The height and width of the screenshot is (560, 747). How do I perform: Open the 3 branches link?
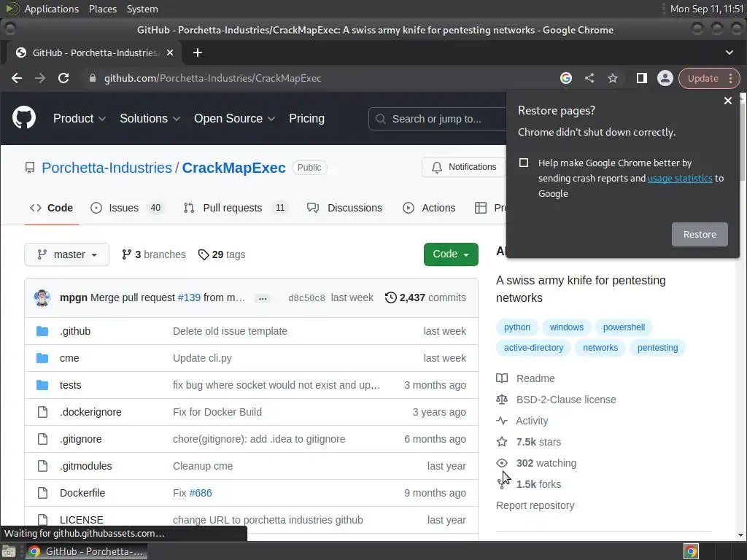153,254
